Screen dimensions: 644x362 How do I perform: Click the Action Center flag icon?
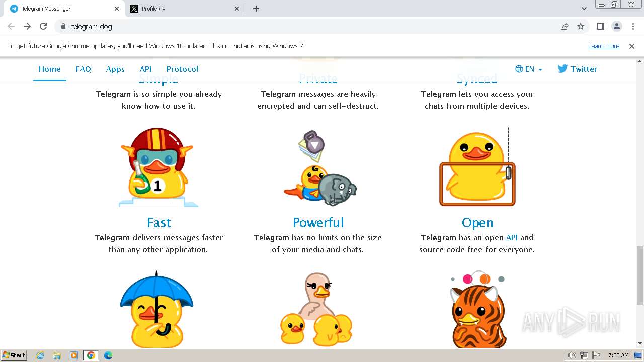click(x=596, y=355)
